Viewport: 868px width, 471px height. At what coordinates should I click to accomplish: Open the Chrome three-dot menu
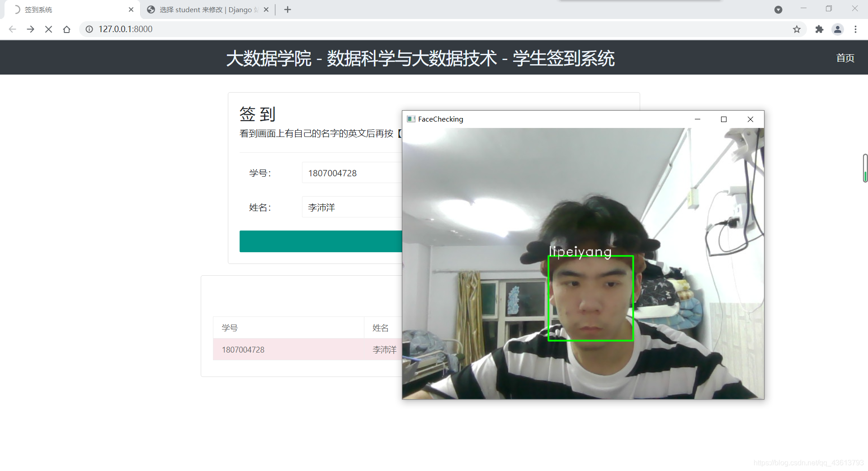point(855,29)
